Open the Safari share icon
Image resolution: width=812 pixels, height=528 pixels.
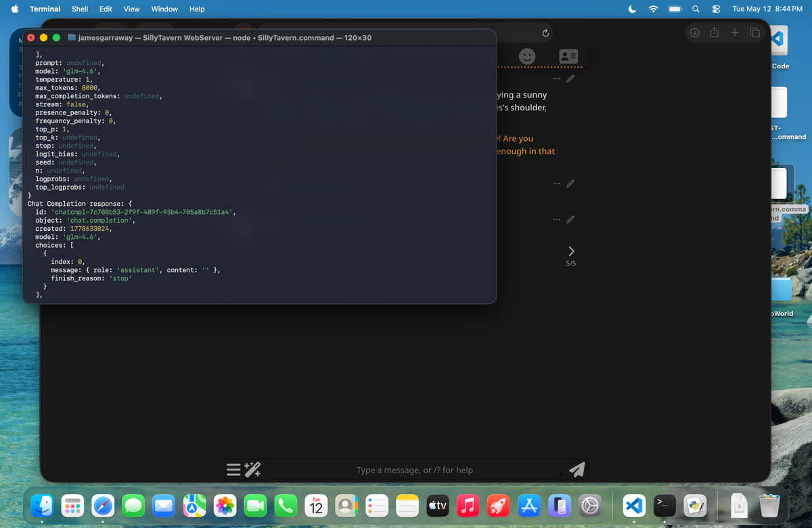(x=714, y=32)
